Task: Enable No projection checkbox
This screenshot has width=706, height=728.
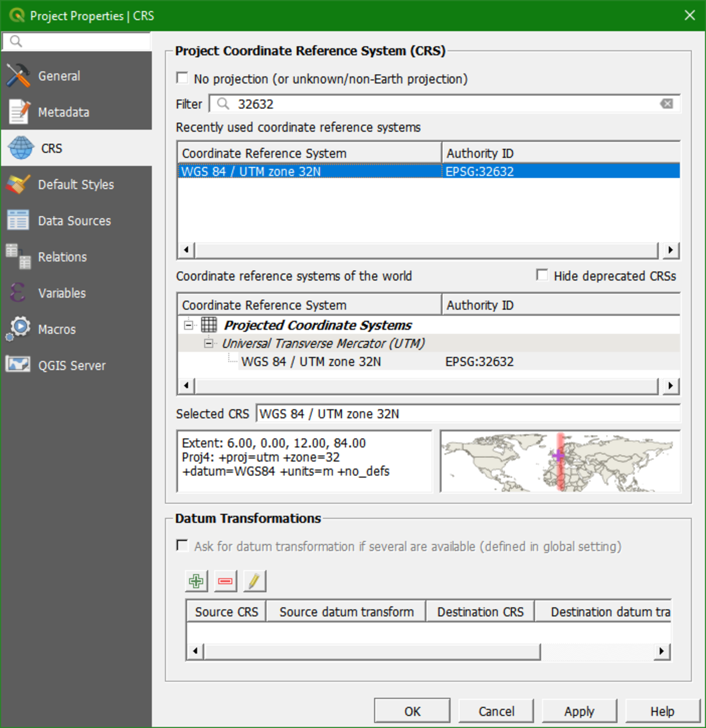Action: [x=182, y=77]
